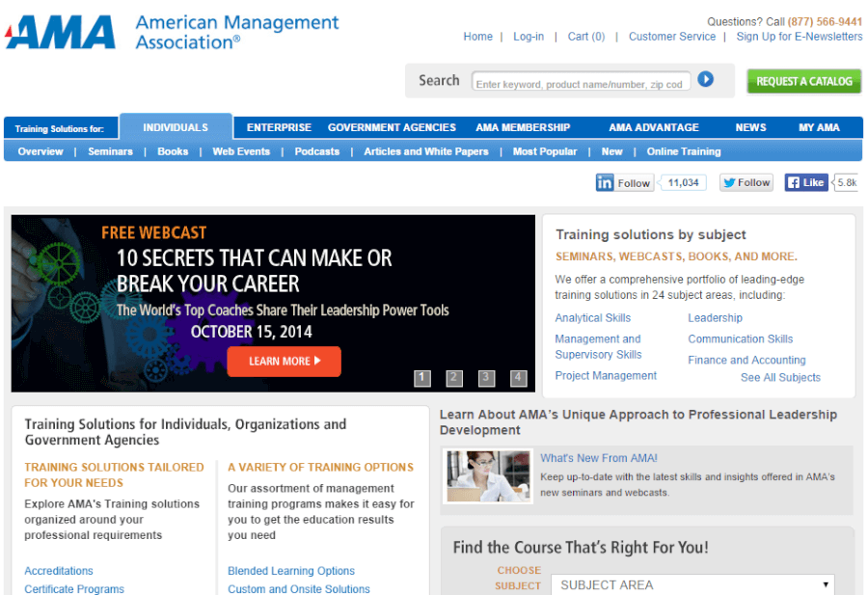Open Finance and Accounting subject
The width and height of the screenshot is (868, 595).
pyautogui.click(x=746, y=360)
